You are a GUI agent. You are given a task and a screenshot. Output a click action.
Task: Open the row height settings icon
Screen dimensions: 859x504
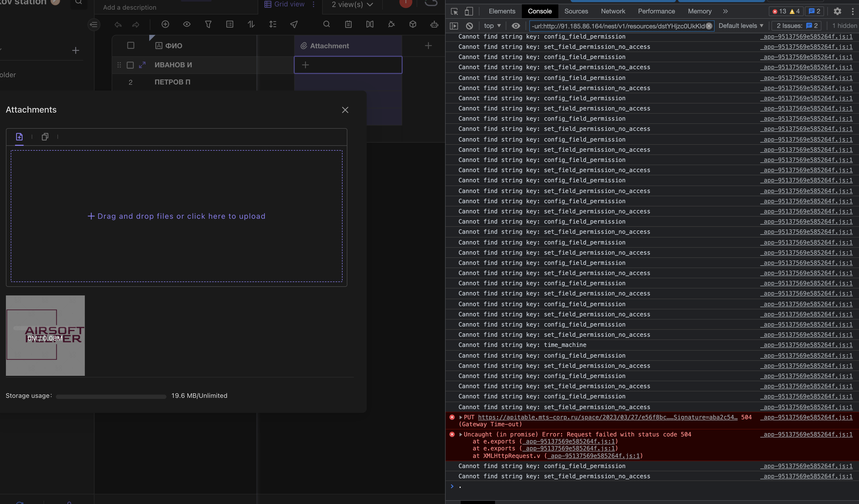pyautogui.click(x=272, y=24)
